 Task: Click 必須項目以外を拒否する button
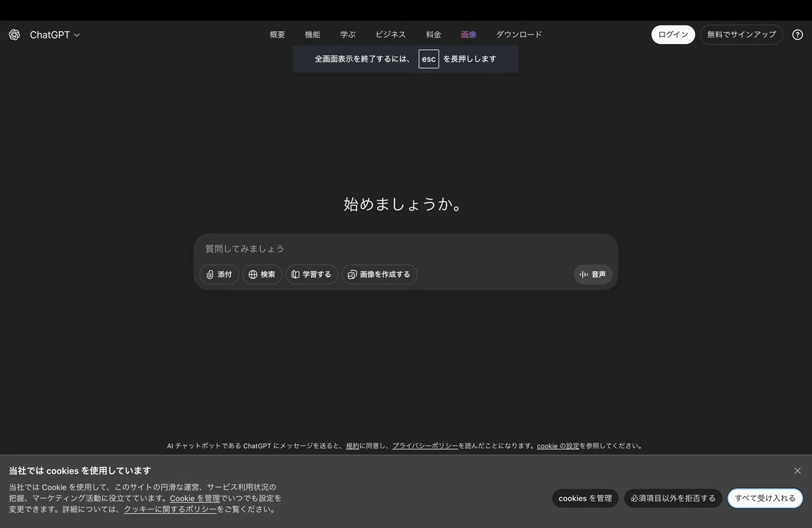coord(673,498)
